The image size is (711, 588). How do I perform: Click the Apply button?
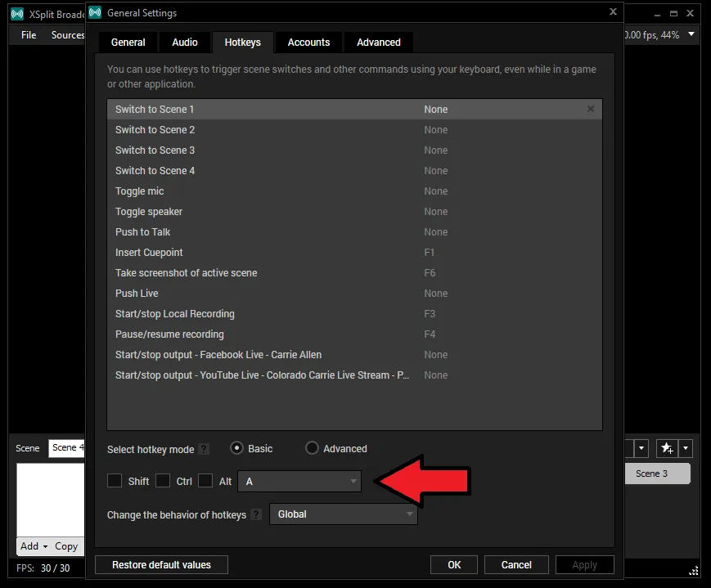584,565
